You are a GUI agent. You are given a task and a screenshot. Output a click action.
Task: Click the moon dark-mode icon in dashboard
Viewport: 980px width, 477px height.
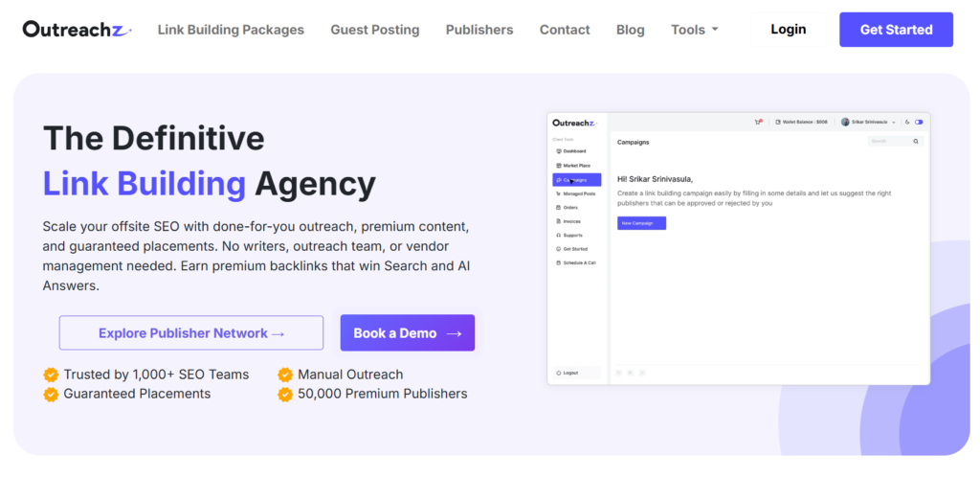pyautogui.click(x=907, y=122)
